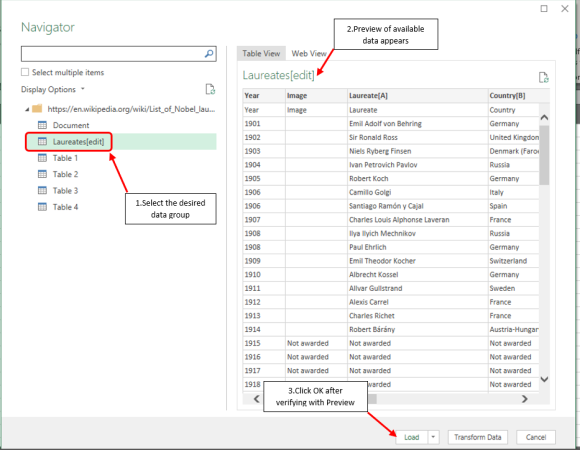Click the preview scroll up arrow
This screenshot has height=450, width=580.
coord(544,118)
